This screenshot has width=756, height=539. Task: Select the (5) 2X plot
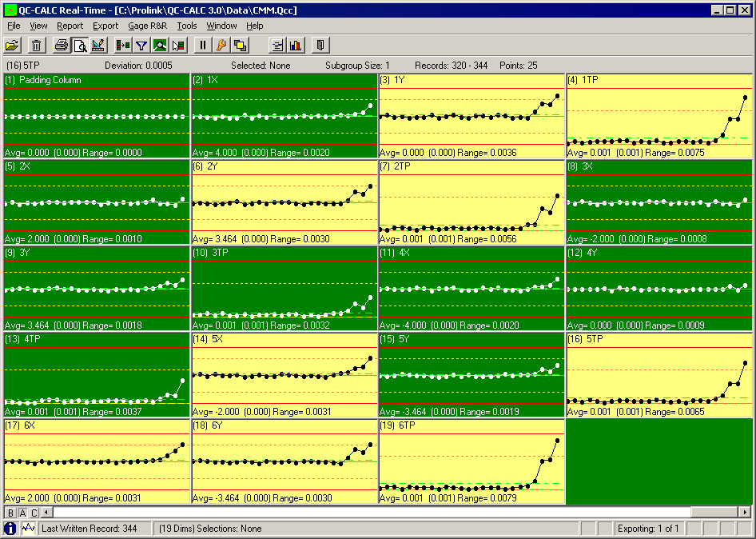[x=97, y=202]
